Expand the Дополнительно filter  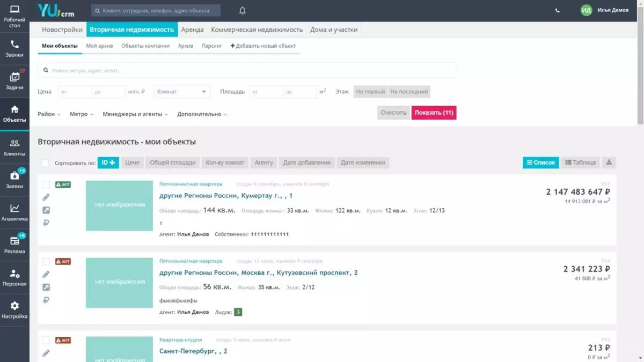pyautogui.click(x=202, y=114)
